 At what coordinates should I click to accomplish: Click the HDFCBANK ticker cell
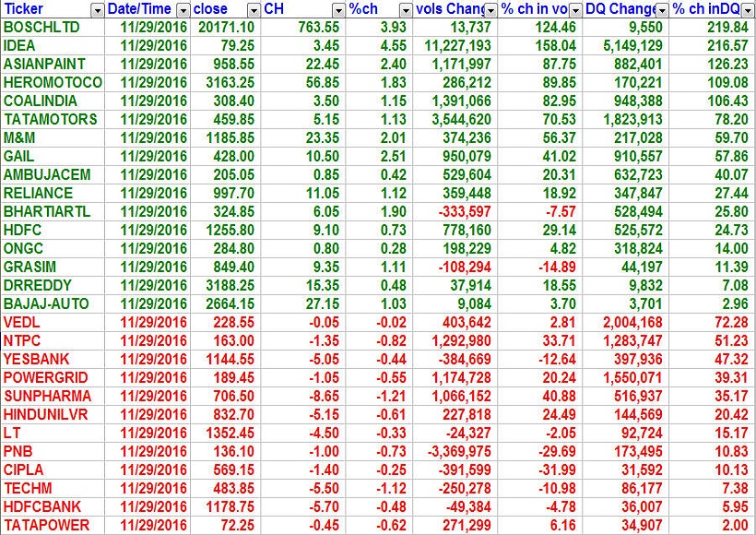41,506
